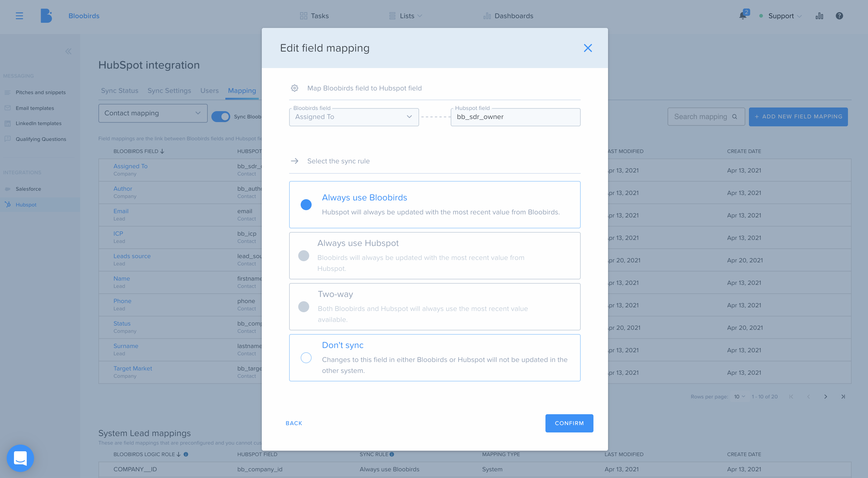This screenshot has width=868, height=478.
Task: Switch to the Mapping tab
Action: [242, 90]
